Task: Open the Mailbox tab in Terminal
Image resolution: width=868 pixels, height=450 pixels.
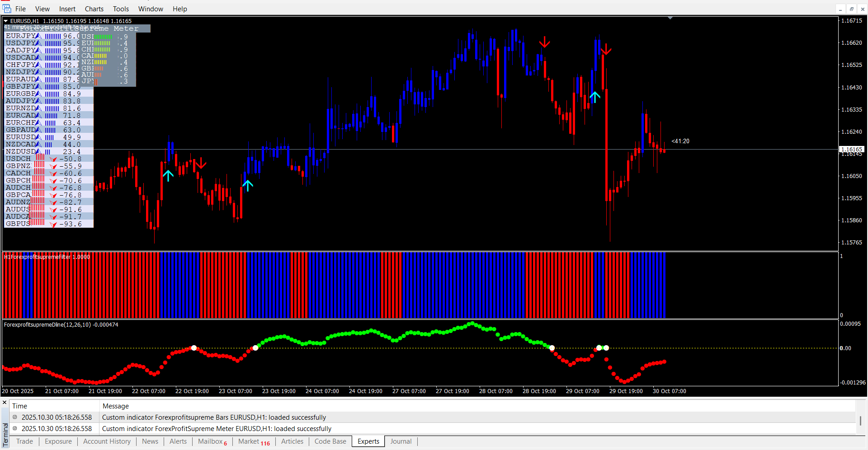Action: point(210,441)
